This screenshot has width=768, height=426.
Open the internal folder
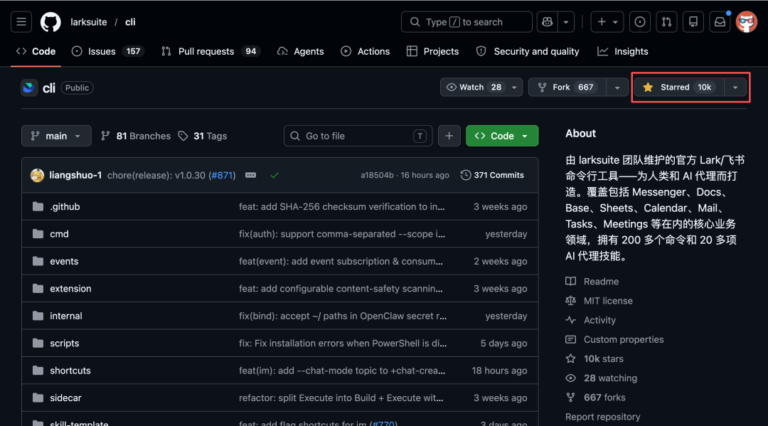(x=66, y=316)
